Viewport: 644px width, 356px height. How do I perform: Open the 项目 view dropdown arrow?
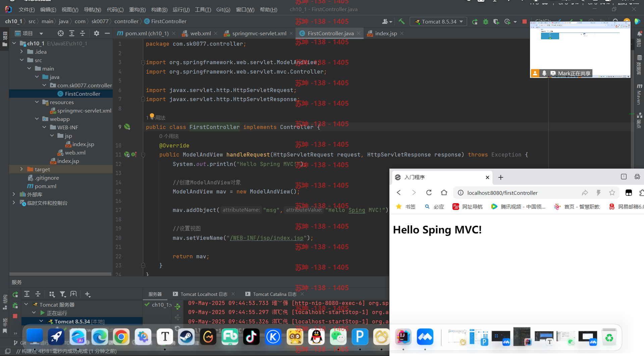[x=41, y=34]
